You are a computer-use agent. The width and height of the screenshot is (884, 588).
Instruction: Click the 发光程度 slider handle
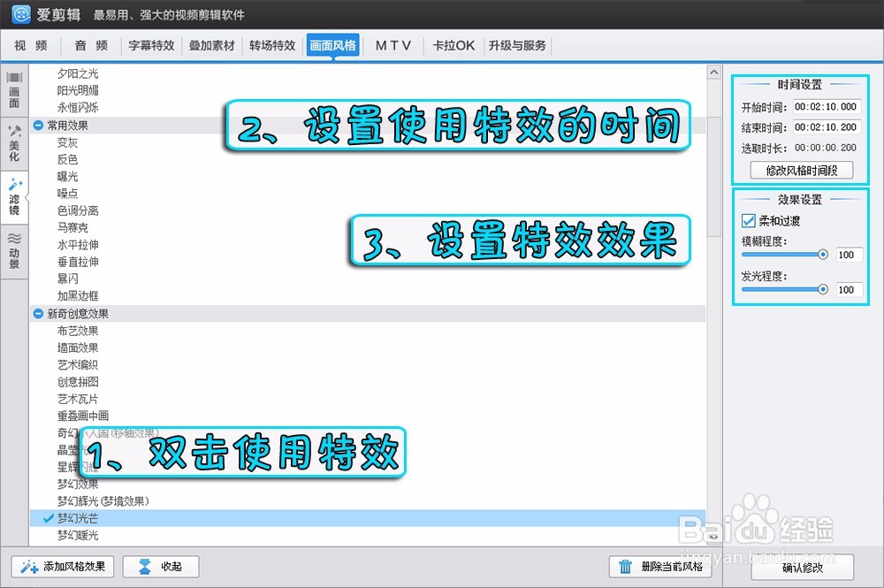point(822,290)
